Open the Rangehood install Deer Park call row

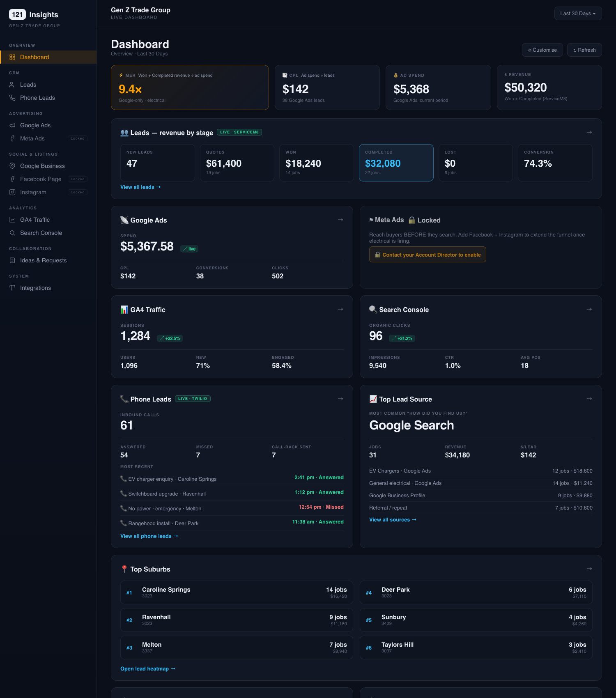(232, 523)
